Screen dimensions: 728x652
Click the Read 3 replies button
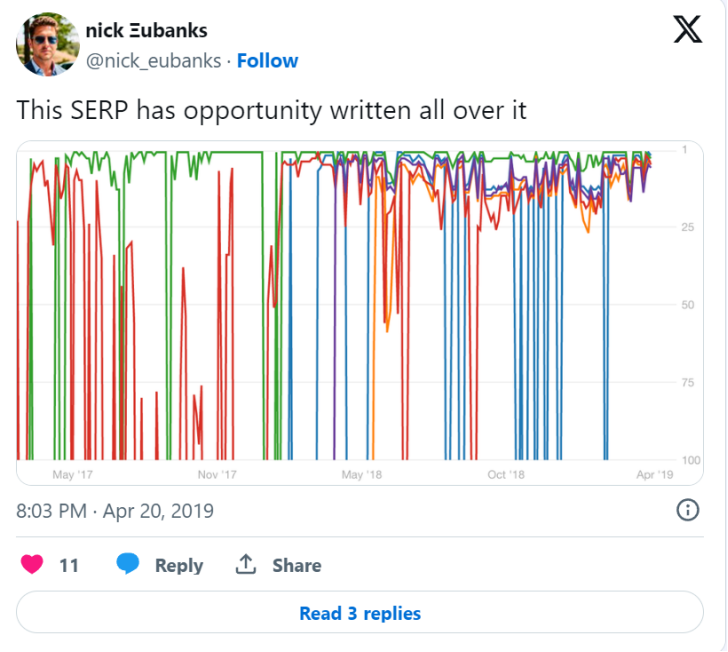pos(360,613)
